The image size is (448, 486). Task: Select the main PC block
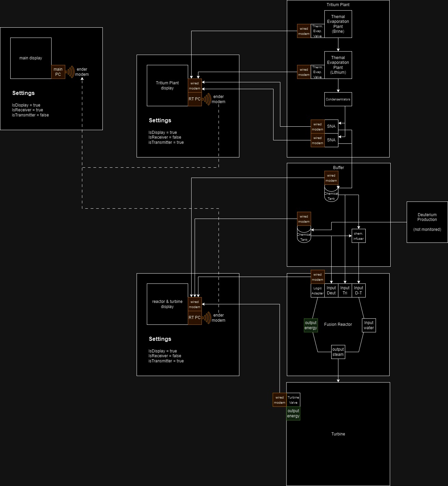[58, 72]
